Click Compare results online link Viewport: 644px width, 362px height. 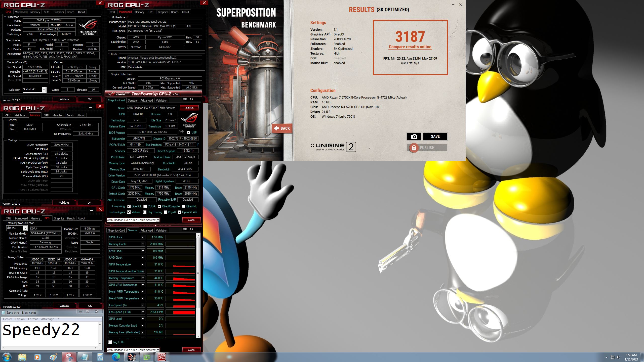pyautogui.click(x=410, y=47)
